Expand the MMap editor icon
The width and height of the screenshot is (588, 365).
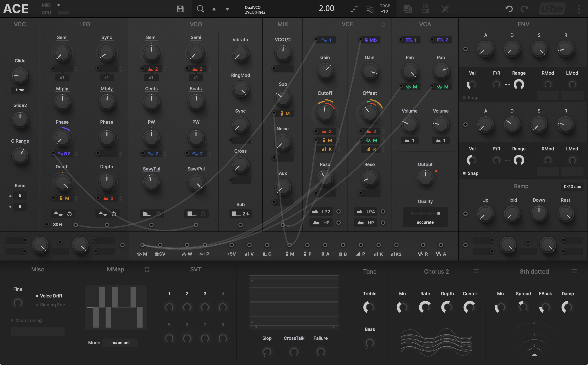pos(147,269)
